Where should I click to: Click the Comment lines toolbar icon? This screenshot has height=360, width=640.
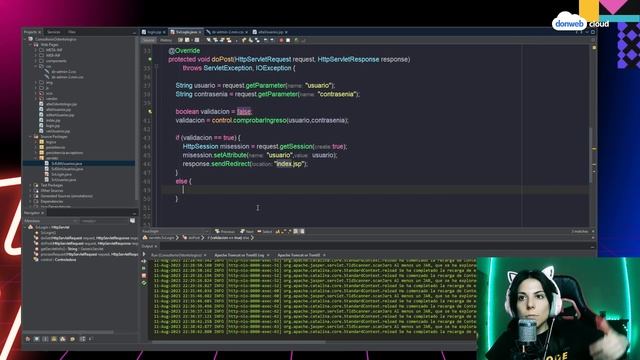pyautogui.click(x=296, y=40)
